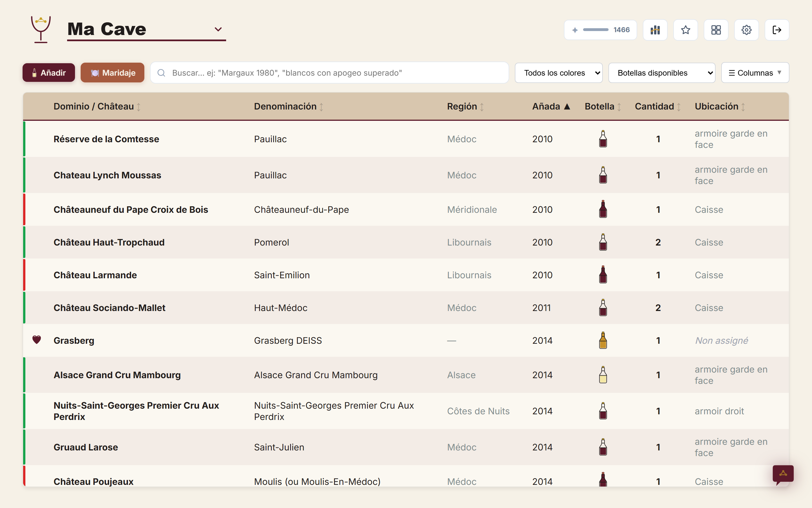The image size is (812, 508).
Task: Click bottle icon for Gruaud Larose
Action: 603,447
